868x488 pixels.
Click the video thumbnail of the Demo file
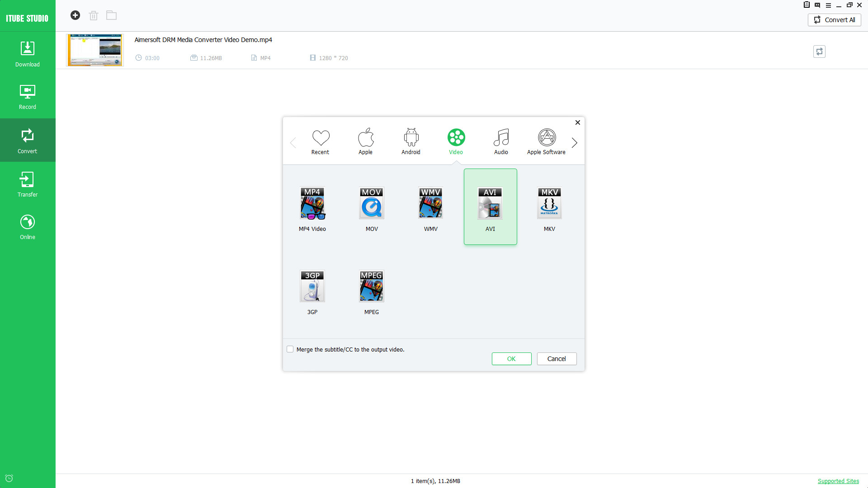click(94, 50)
